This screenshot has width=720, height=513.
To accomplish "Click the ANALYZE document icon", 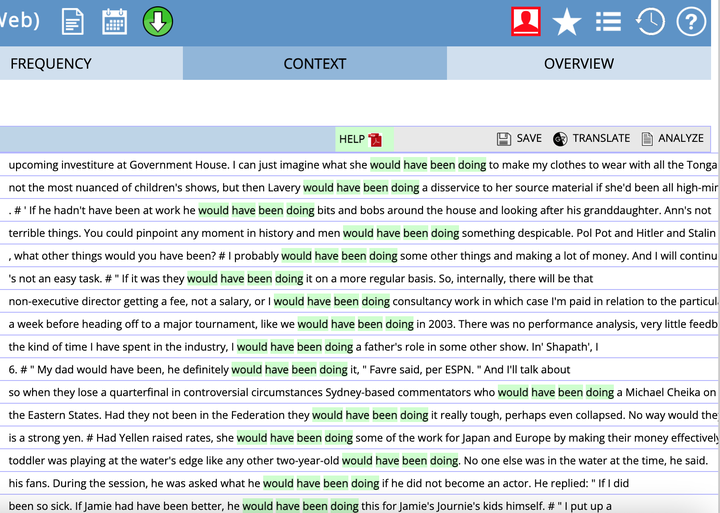I will pyautogui.click(x=647, y=139).
